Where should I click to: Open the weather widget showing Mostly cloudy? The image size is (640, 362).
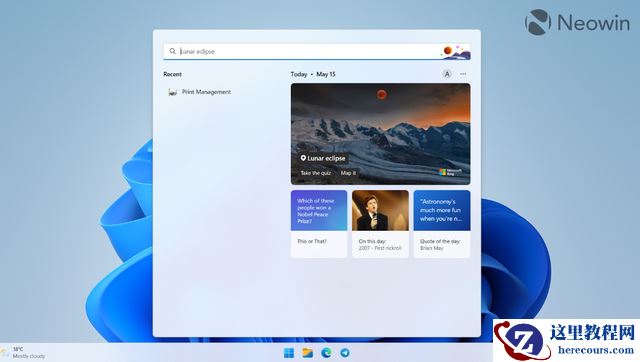point(23,353)
